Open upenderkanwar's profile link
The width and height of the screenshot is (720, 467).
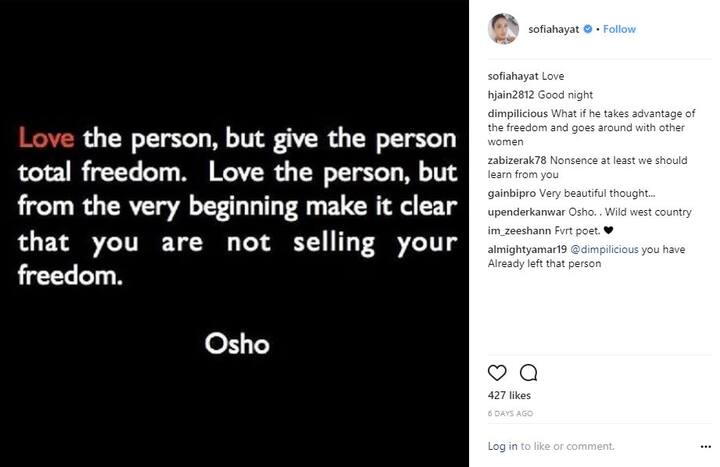point(525,210)
